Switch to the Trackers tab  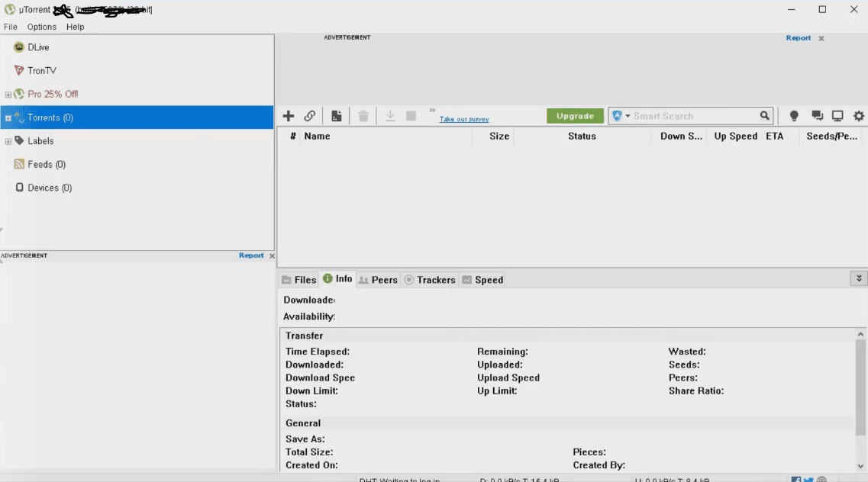click(x=430, y=280)
